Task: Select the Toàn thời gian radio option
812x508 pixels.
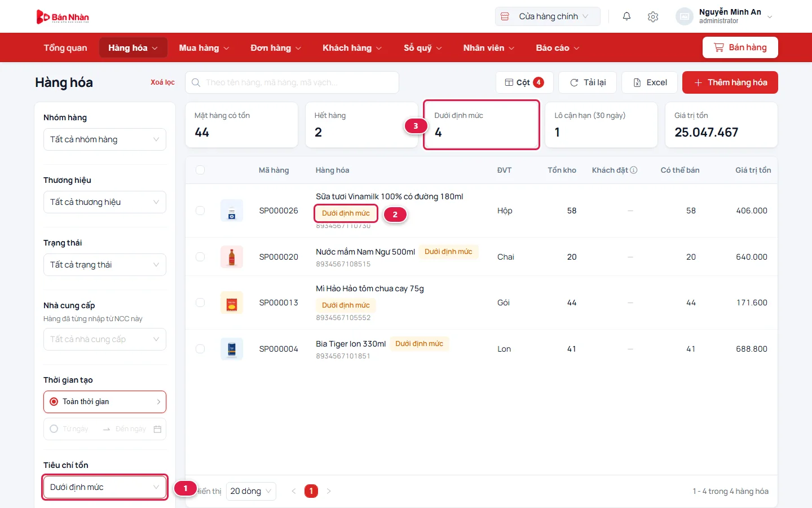Action: coord(54,402)
